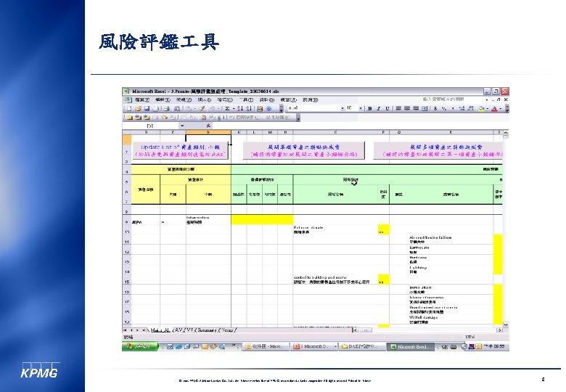This screenshot has height=392, width=566.
Task: Switch to the Summary sheet tab
Action: coord(207,330)
